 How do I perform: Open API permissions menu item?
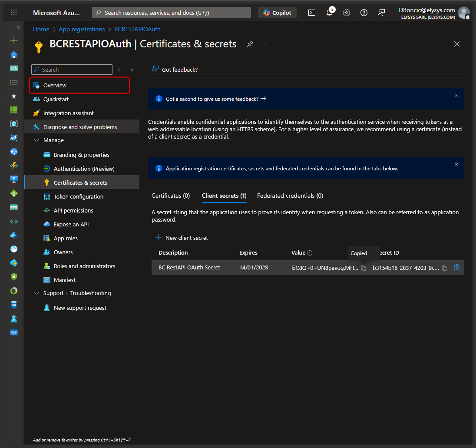click(x=73, y=211)
